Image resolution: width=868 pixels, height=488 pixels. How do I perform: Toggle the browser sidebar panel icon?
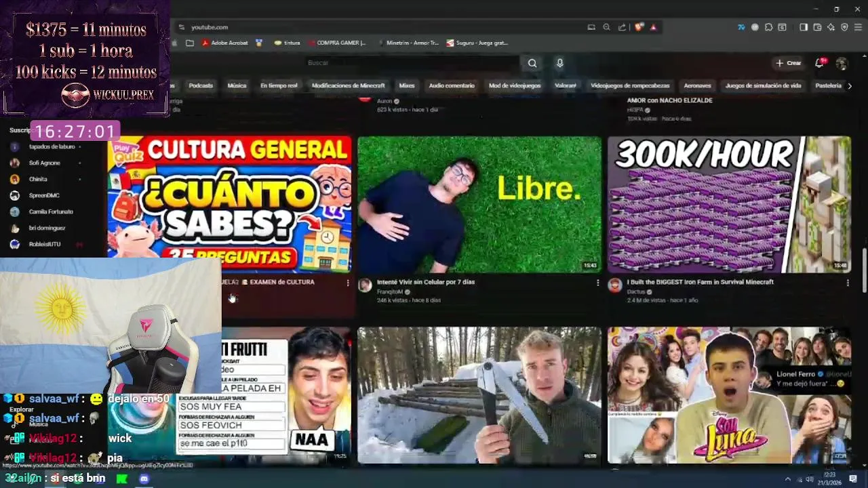tap(804, 27)
